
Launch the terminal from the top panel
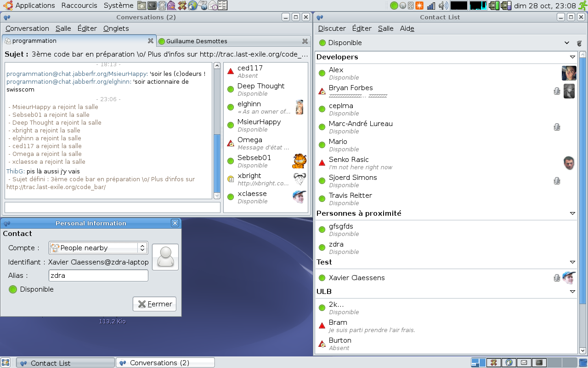152,5
